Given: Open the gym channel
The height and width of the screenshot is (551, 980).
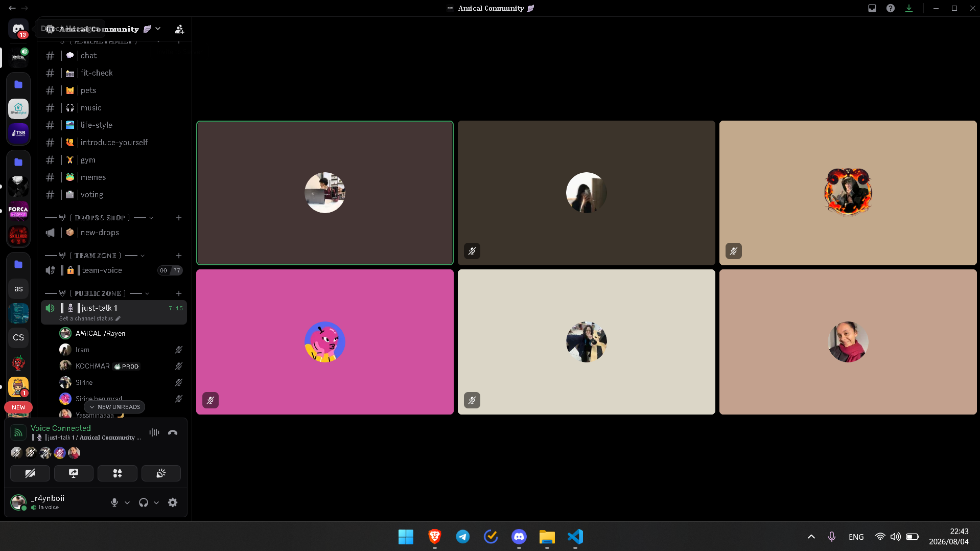Looking at the screenshot, I should pos(114,160).
